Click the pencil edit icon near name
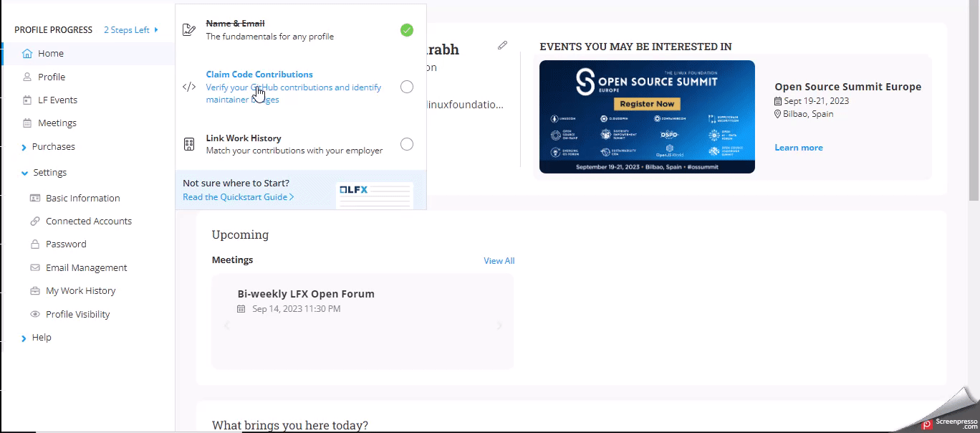The width and height of the screenshot is (980, 433). 502,45
